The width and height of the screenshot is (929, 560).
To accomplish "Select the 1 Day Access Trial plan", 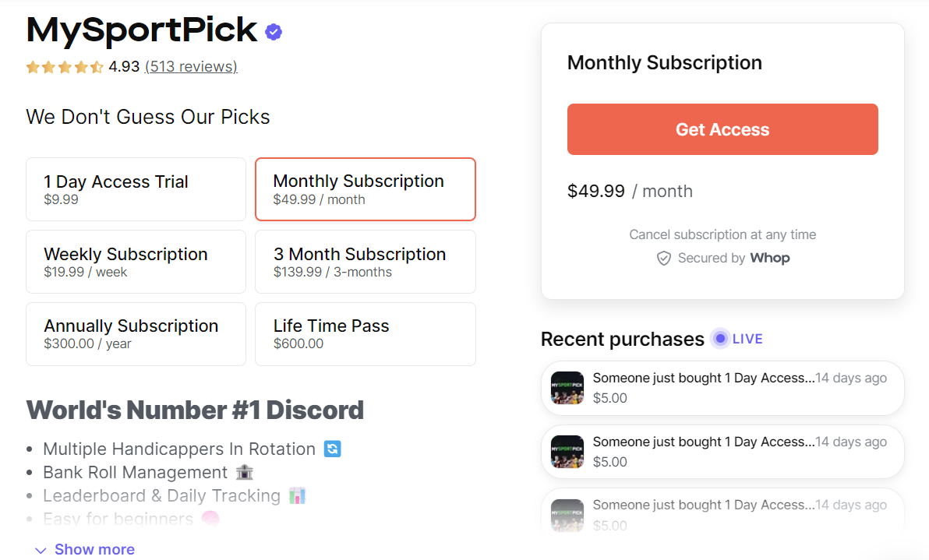I will tap(136, 188).
